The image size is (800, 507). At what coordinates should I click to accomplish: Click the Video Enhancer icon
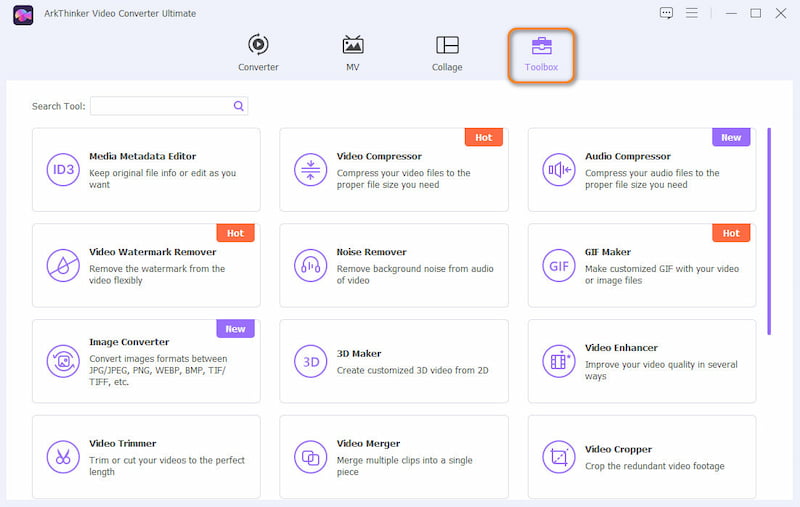559,362
